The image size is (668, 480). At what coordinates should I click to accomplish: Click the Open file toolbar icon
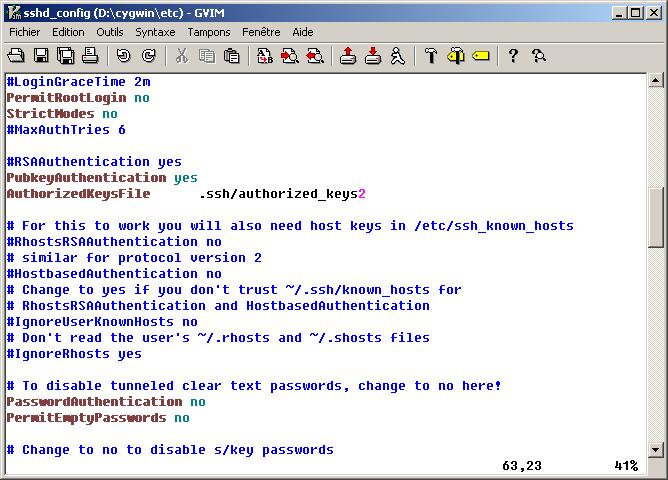click(17, 56)
